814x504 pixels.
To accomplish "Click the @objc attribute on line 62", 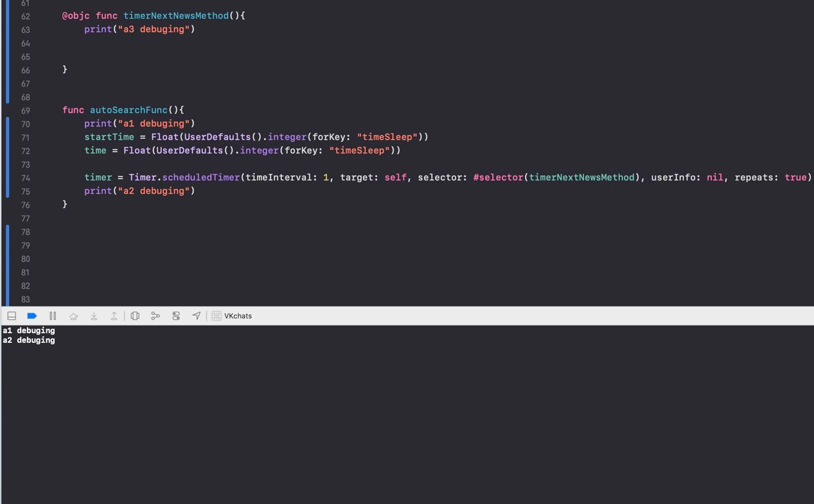I will pyautogui.click(x=76, y=15).
